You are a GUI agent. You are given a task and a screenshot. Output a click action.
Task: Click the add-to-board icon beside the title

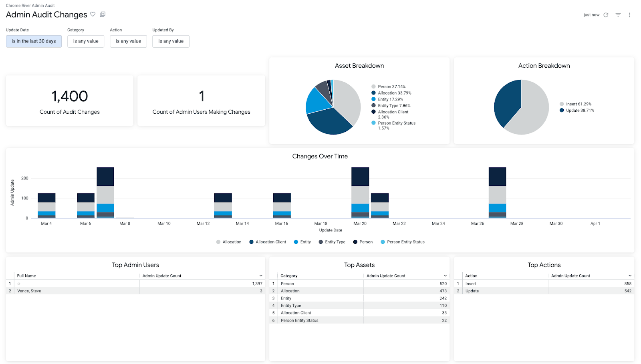103,14
